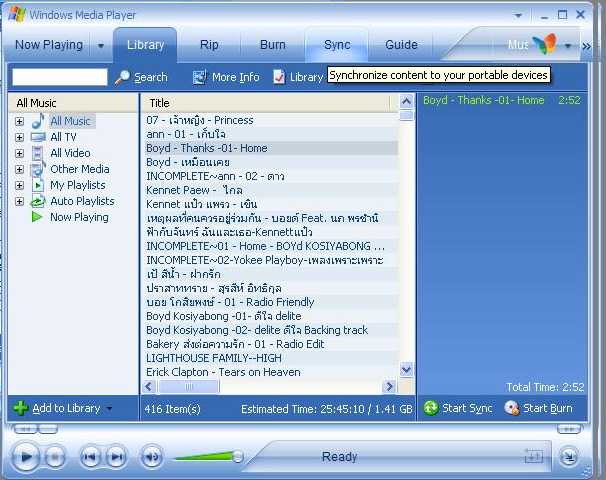Click the vertical scrollbar thumb
This screenshot has height=480, width=606.
tap(406, 116)
